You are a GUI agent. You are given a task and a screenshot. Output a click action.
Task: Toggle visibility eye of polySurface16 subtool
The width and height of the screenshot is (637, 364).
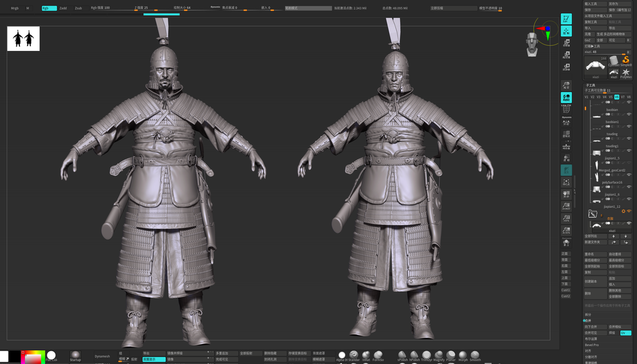click(629, 175)
